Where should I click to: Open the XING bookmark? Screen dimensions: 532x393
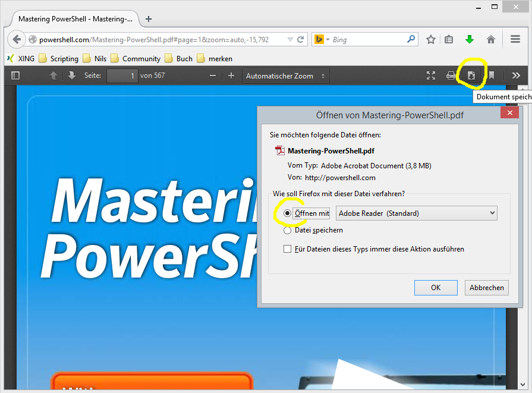(x=21, y=59)
